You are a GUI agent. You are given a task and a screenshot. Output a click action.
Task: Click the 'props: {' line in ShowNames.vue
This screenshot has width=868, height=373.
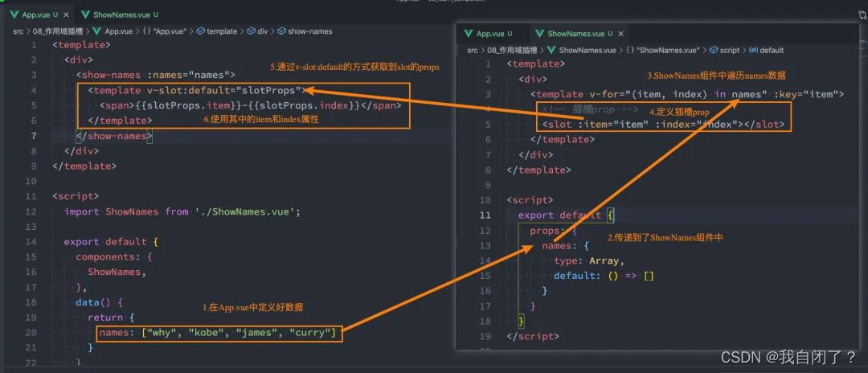tap(554, 230)
